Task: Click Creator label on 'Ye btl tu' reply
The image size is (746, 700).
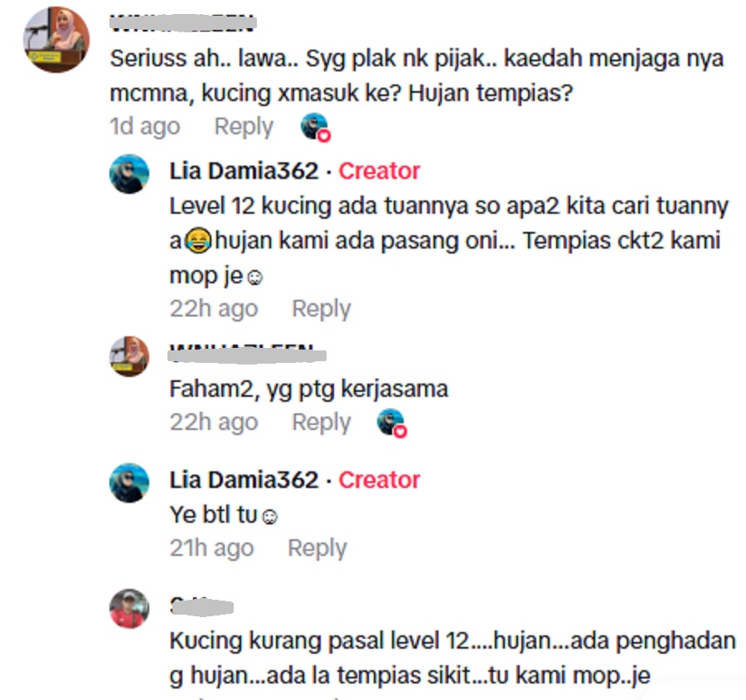Action: pos(379,480)
